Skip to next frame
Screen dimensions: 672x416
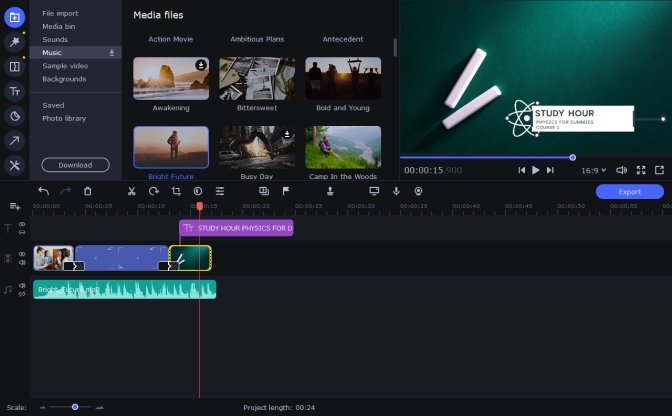550,170
